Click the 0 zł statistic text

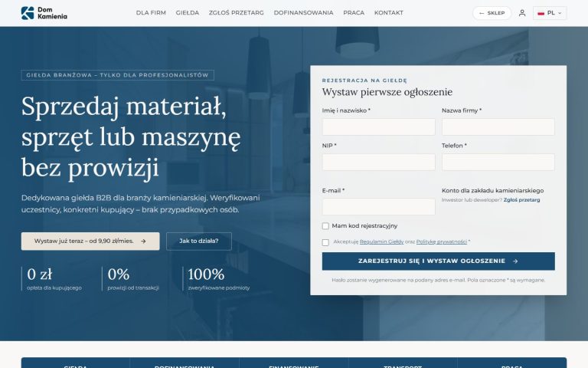pos(40,274)
